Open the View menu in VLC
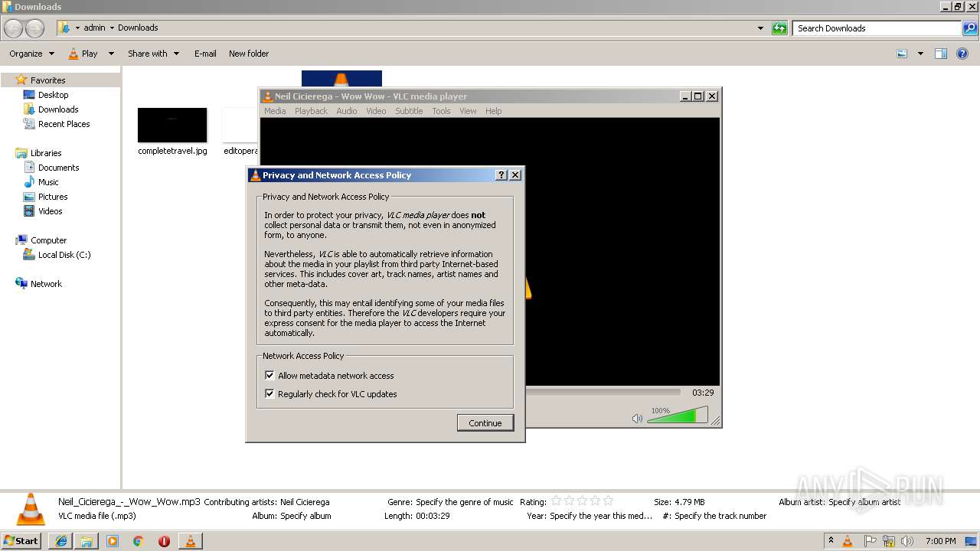The height and width of the screenshot is (551, 980). click(x=468, y=111)
